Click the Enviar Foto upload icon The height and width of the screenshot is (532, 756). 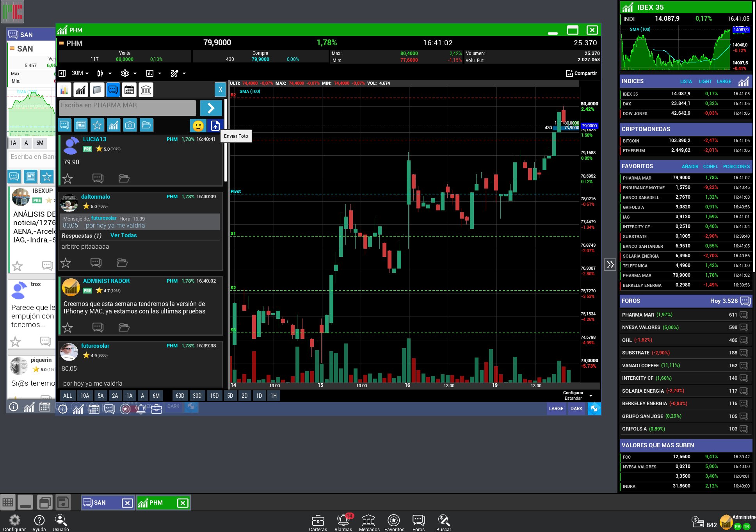click(215, 126)
